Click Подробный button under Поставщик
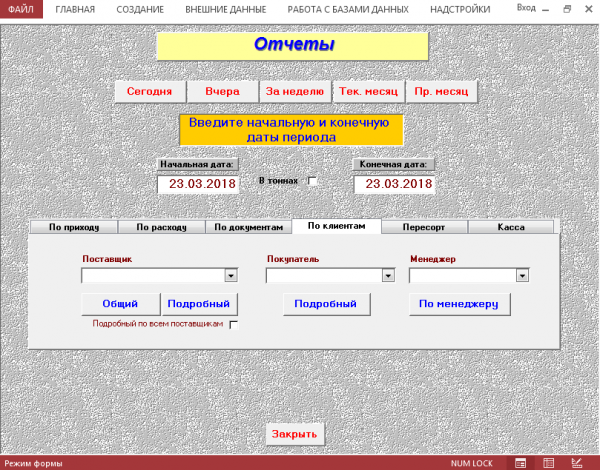This screenshot has width=600, height=470. click(x=199, y=304)
